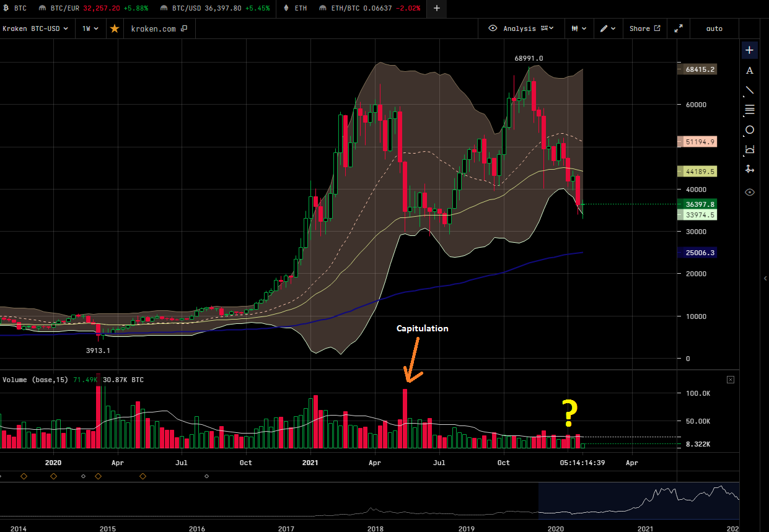
Task: Switch to the BTC/EUR ticker tab
Action: [x=93, y=9]
